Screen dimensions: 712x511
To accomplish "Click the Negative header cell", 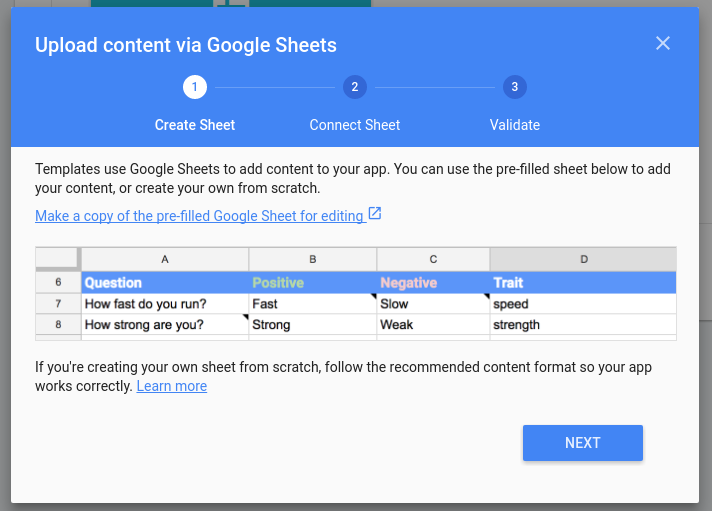I will (x=433, y=283).
